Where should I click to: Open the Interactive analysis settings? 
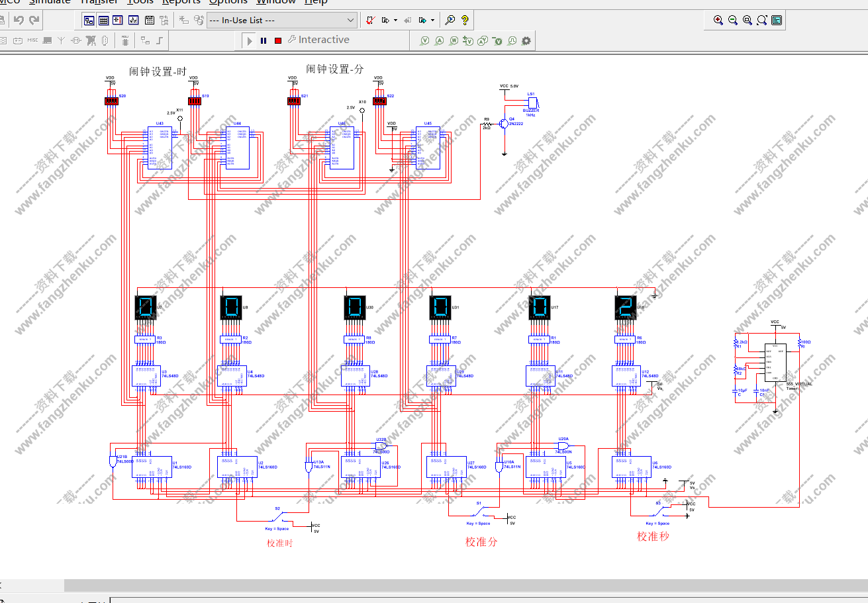point(318,40)
